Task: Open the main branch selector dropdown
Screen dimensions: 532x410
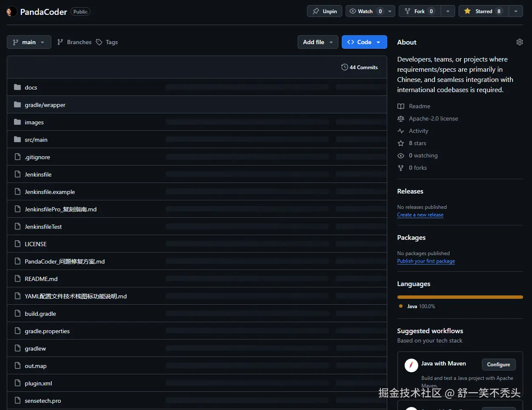Action: click(x=29, y=42)
